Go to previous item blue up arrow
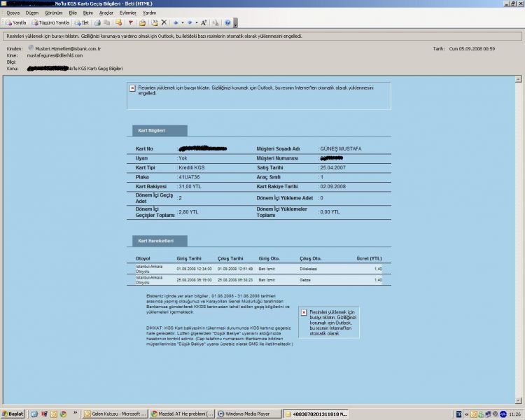The width and height of the screenshot is (525, 420). click(176, 23)
